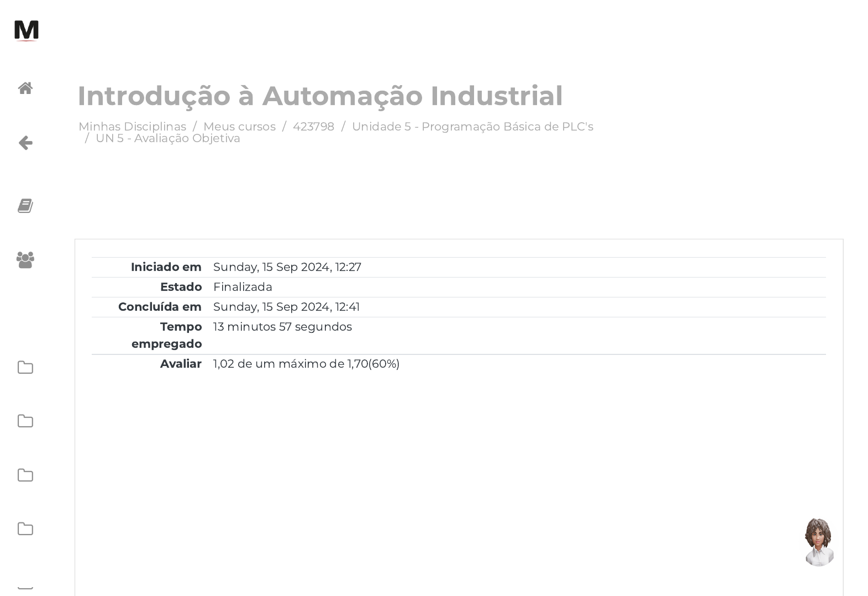
Task: Open the Meus cursos breadcrumb link
Action: point(239,127)
